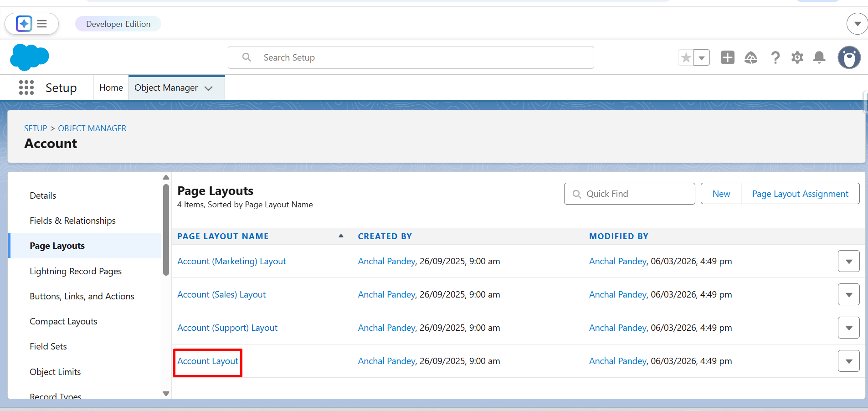Click the magnifier icon in Quick Find
Viewport: 868px width, 411px height.
pos(577,194)
